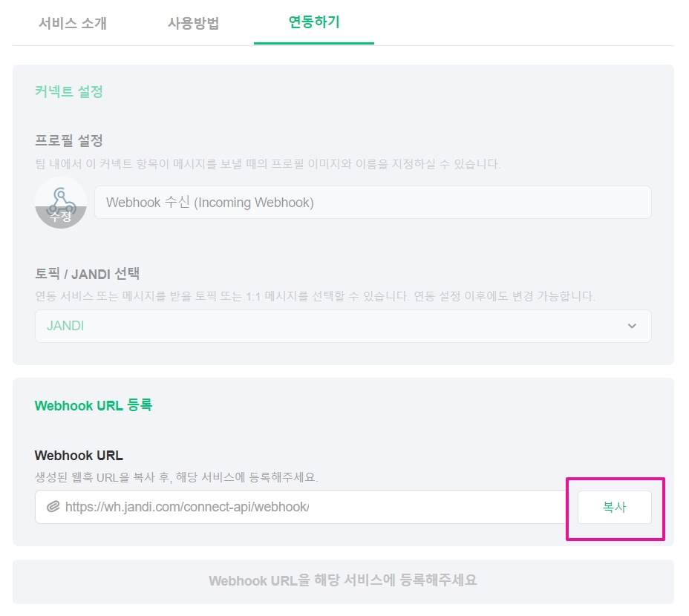Click the profile image description text
Viewport: 689px width, 616px height.
(267, 163)
